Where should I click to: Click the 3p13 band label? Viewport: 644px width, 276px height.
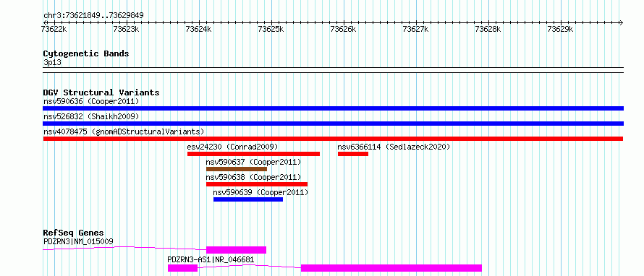(x=52, y=62)
